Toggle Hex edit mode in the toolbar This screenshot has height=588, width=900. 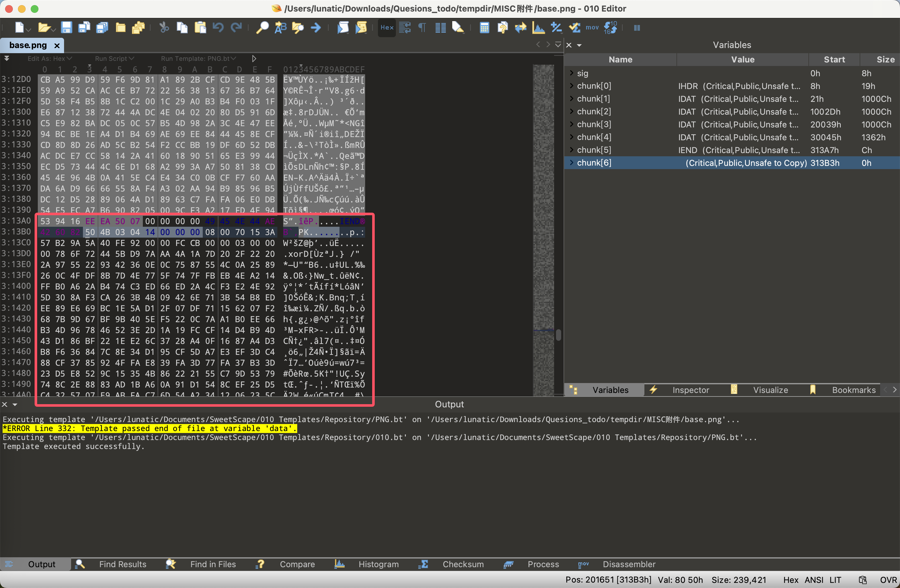tap(387, 28)
